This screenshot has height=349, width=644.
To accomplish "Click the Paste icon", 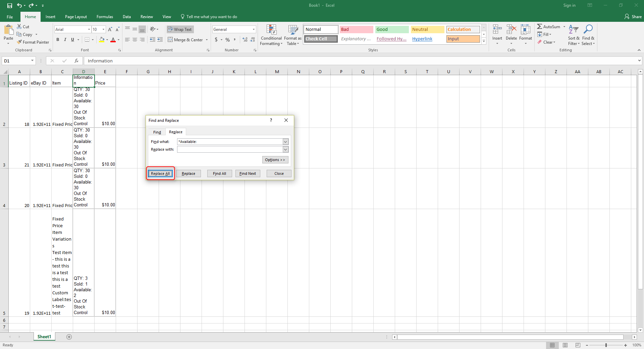I will coord(8,30).
